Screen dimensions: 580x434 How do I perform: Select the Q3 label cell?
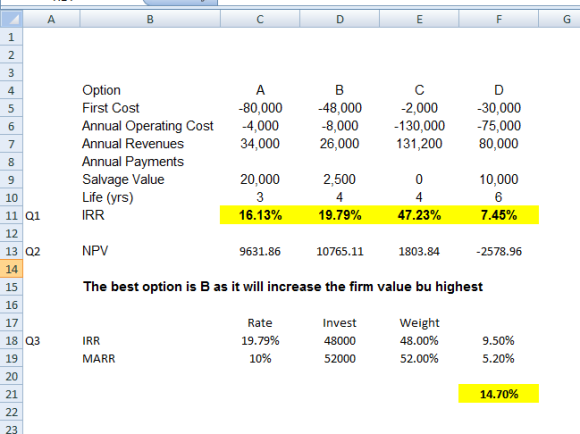click(51, 340)
